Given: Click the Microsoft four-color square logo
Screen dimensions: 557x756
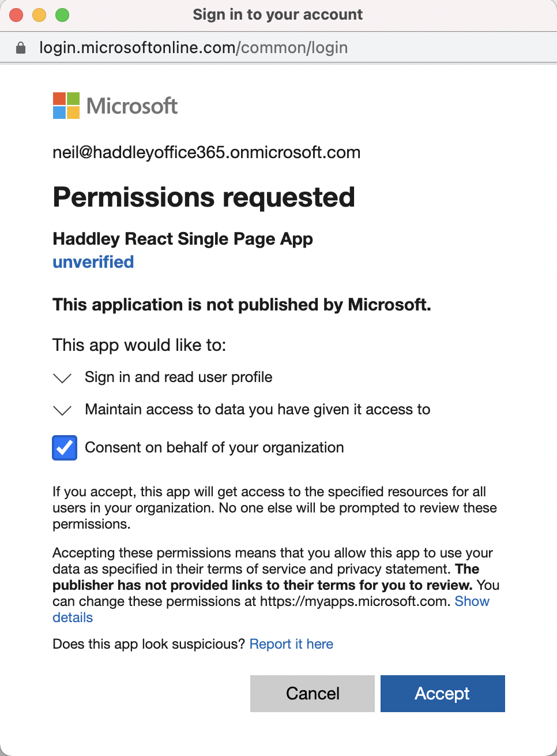Looking at the screenshot, I should pyautogui.click(x=66, y=106).
